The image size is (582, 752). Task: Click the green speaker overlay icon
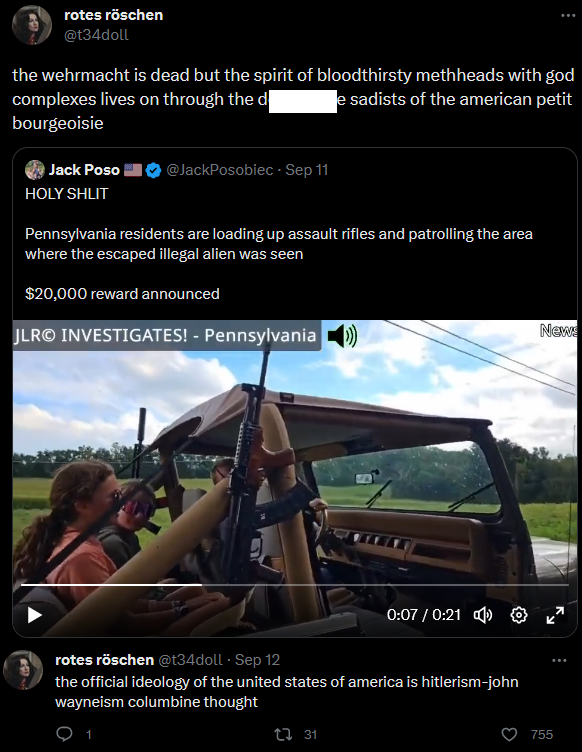coord(342,336)
